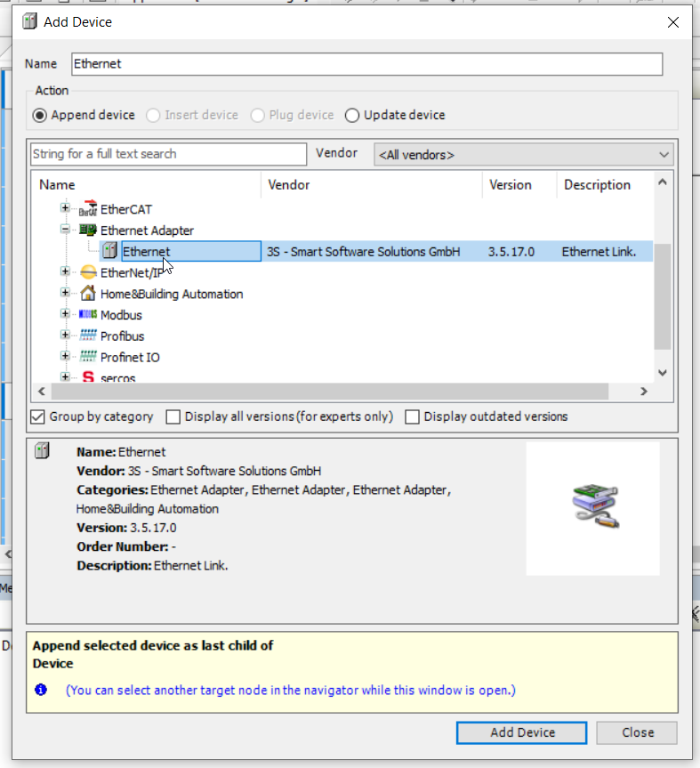The image size is (700, 768).
Task: Click the Ethernet Adapter category icon
Action: click(88, 230)
